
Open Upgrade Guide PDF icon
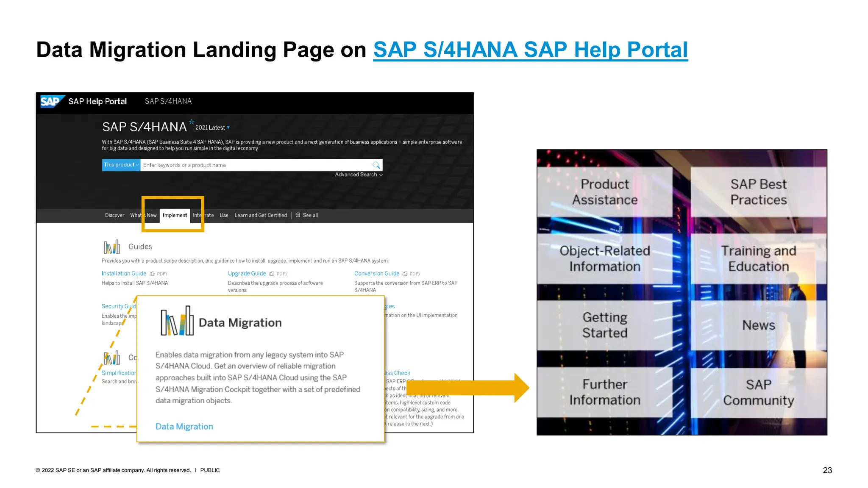pyautogui.click(x=272, y=274)
